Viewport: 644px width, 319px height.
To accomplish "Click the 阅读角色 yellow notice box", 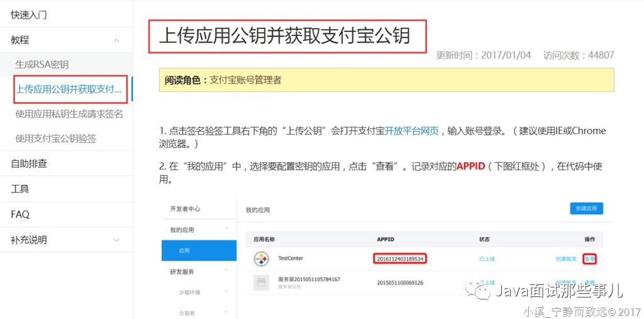I will pyautogui.click(x=387, y=80).
